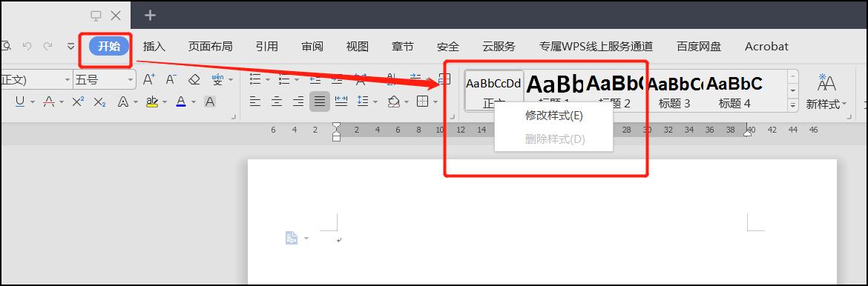Screen dimensions: 868x286
Task: Expand the strikethrough options arrow
Action: [x=62, y=102]
